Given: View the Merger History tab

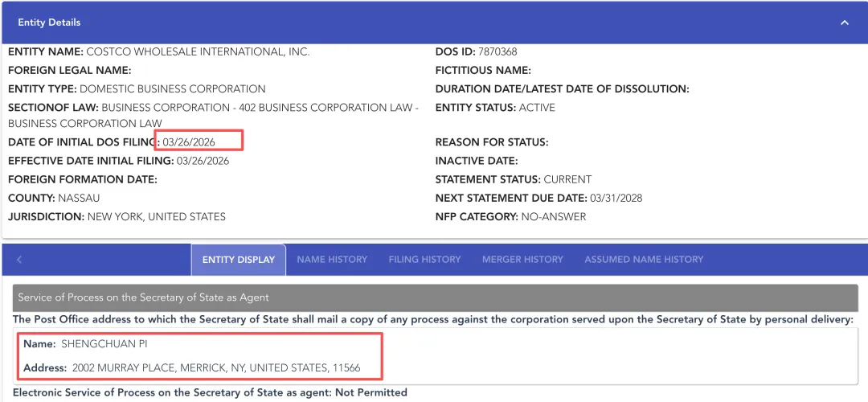Looking at the screenshot, I should coord(522,260).
